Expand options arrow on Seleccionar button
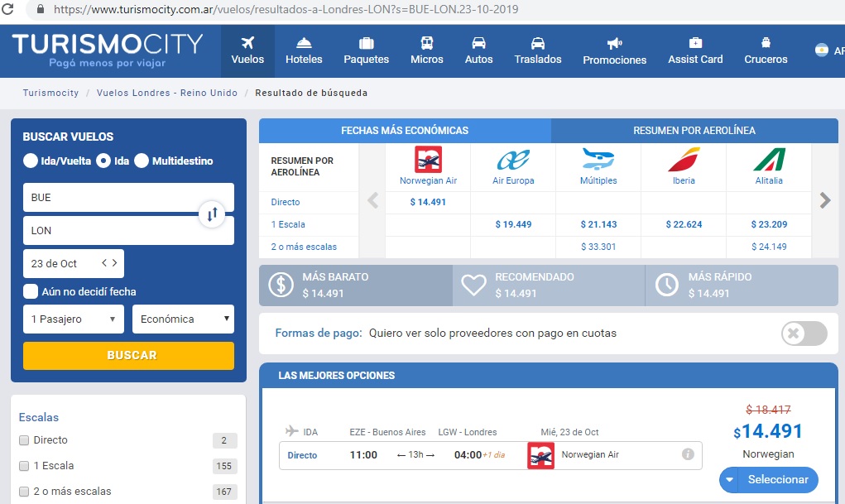 [729, 480]
